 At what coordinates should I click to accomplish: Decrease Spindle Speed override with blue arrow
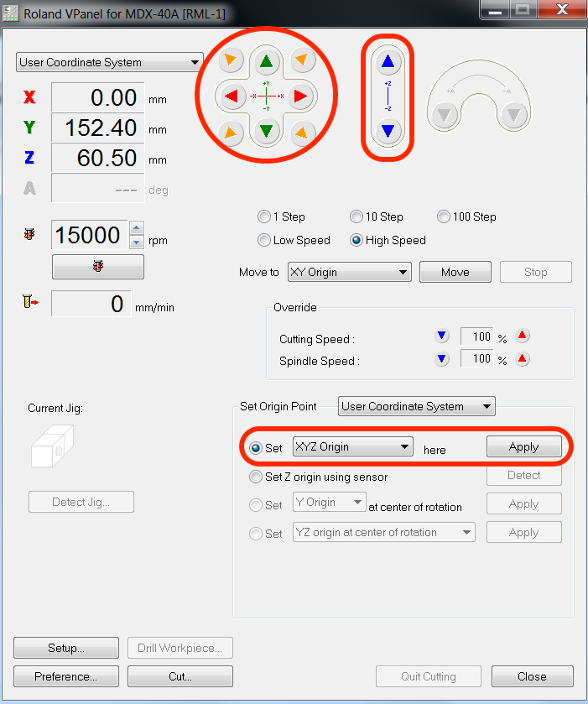coord(442,359)
